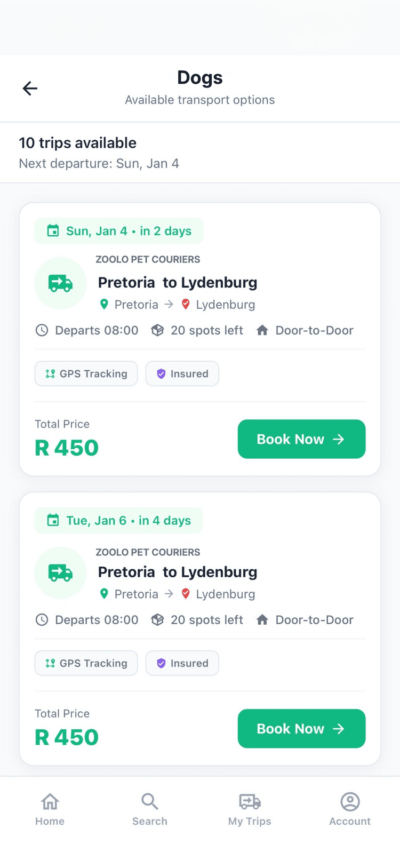Screen dimensions: 400x868
Task: Tap GPS Tracking chip on first trip
Action: pyautogui.click(x=86, y=374)
